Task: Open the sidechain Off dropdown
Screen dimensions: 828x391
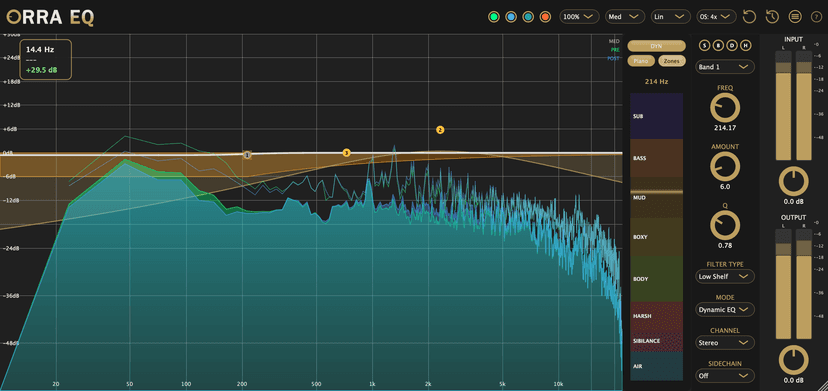Action: point(725,376)
